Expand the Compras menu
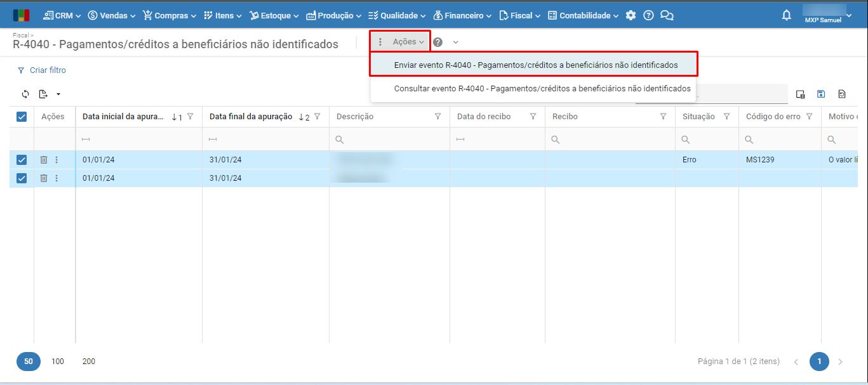This screenshot has height=385, width=868. 170,15
